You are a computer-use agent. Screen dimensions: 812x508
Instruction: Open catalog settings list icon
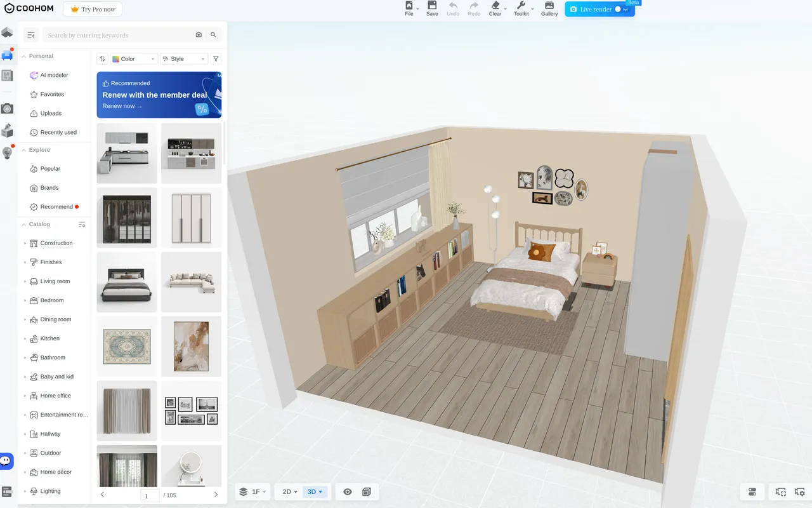click(x=82, y=224)
